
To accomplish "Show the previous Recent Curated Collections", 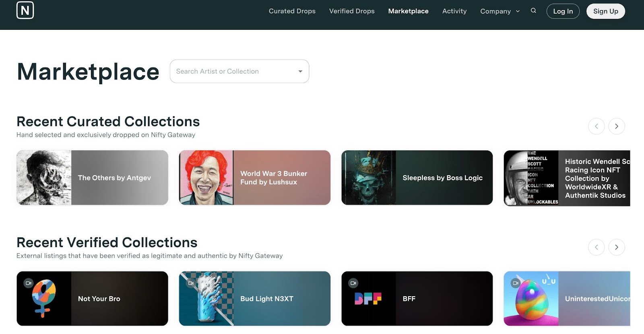I will [x=596, y=126].
